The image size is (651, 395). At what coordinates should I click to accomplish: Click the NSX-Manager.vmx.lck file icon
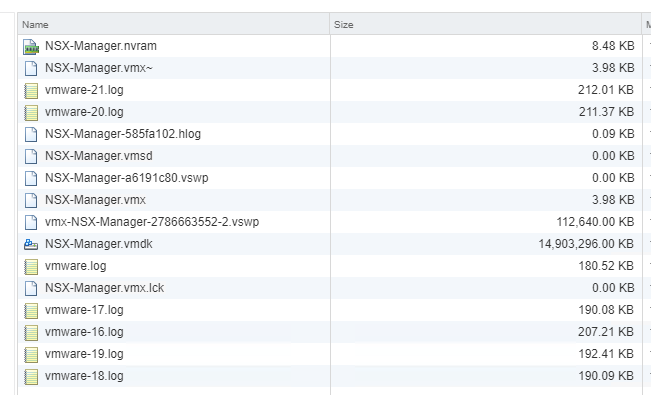point(31,289)
